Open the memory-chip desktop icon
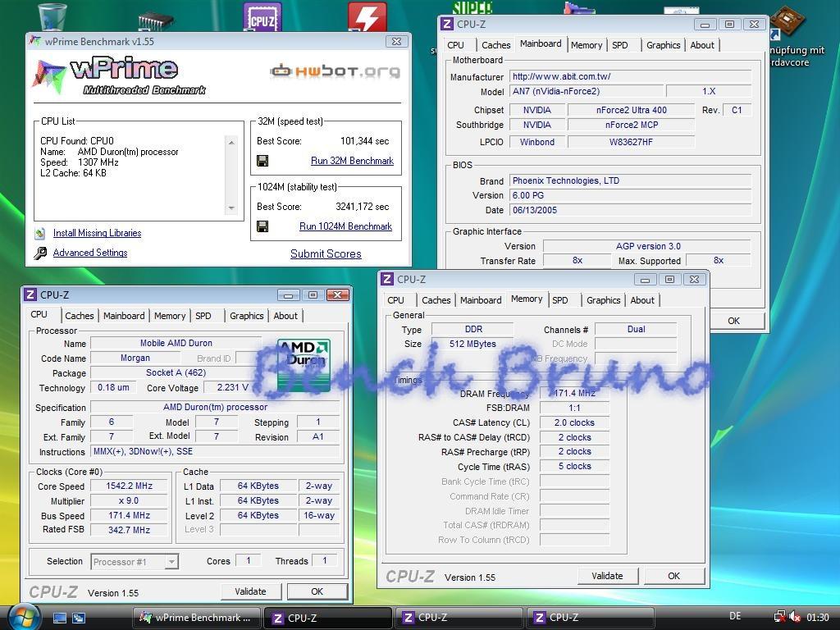The height and width of the screenshot is (630, 840). click(155, 21)
